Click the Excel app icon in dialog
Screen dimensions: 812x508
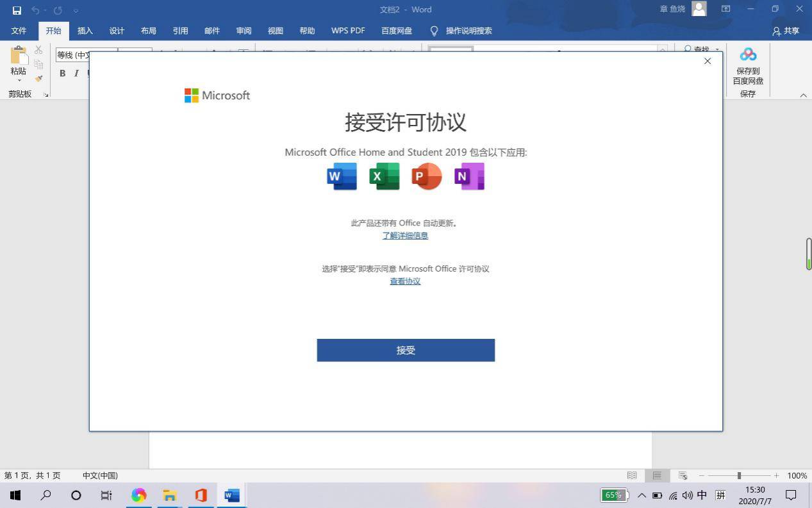pos(384,176)
